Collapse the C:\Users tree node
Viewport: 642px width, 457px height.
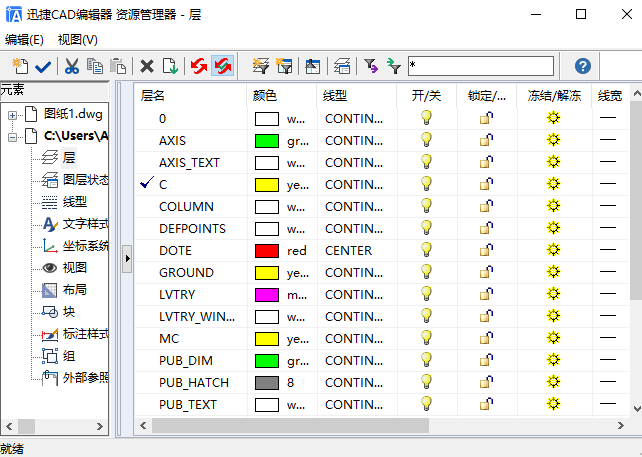tap(12, 137)
